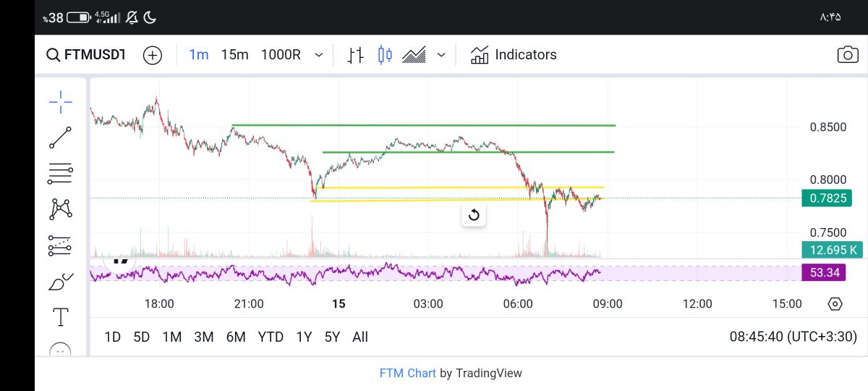Select the 15m timeframe

click(x=234, y=55)
